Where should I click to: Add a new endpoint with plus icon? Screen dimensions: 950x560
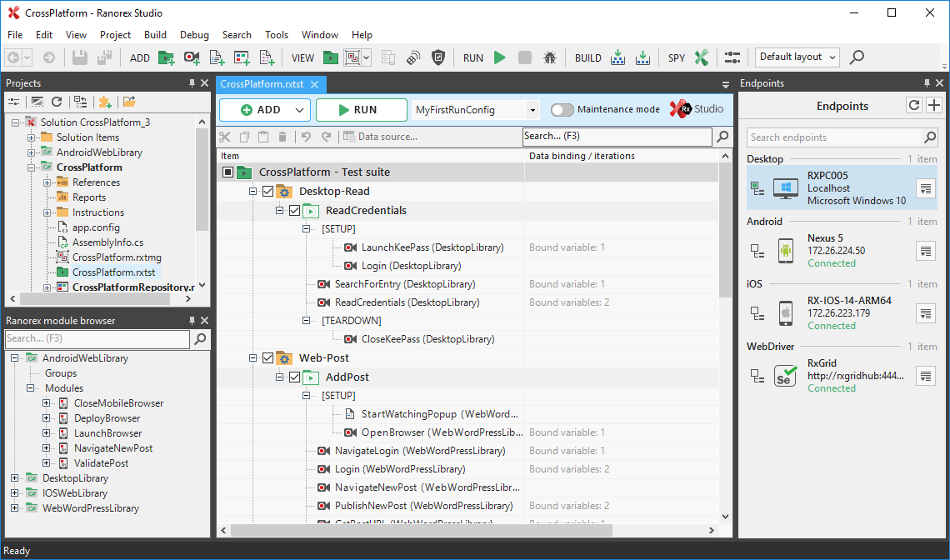pos(934,106)
